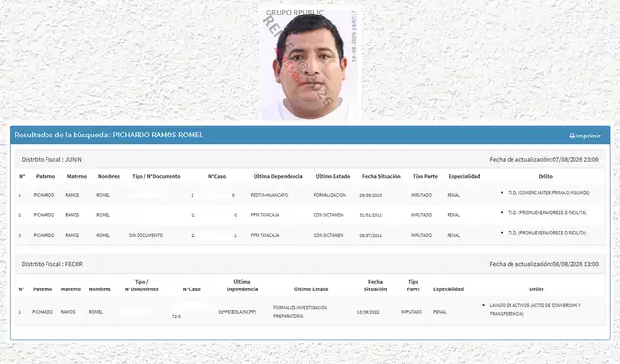Click the update date '08/08/2026 13:00' in FECOR section

(575, 264)
